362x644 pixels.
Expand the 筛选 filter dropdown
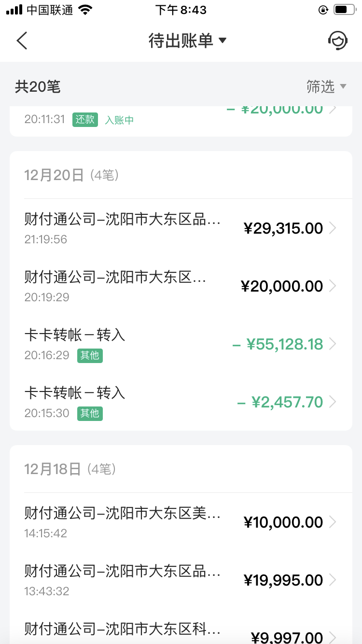pos(326,87)
